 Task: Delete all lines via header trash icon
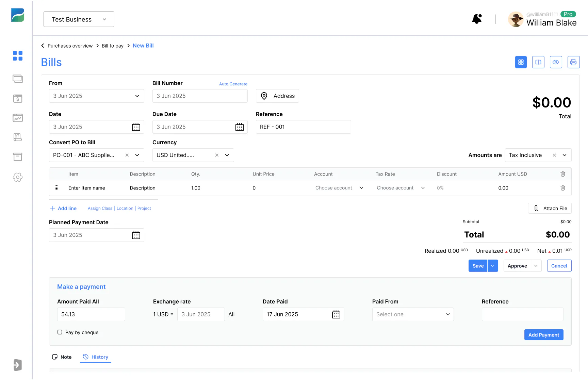click(x=563, y=174)
